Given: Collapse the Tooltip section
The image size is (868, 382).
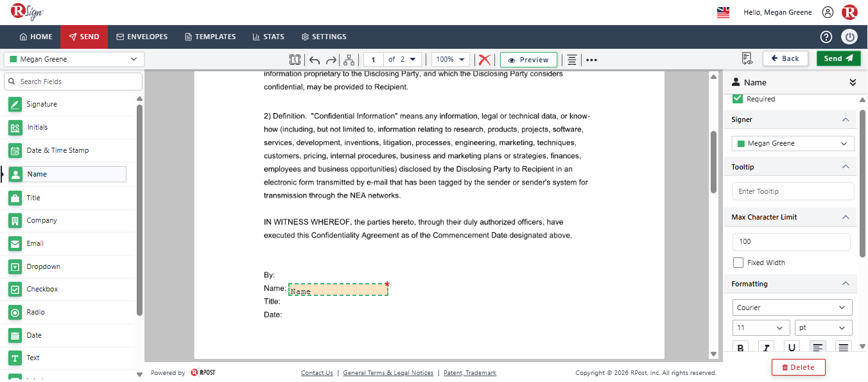Looking at the screenshot, I should coord(846,167).
